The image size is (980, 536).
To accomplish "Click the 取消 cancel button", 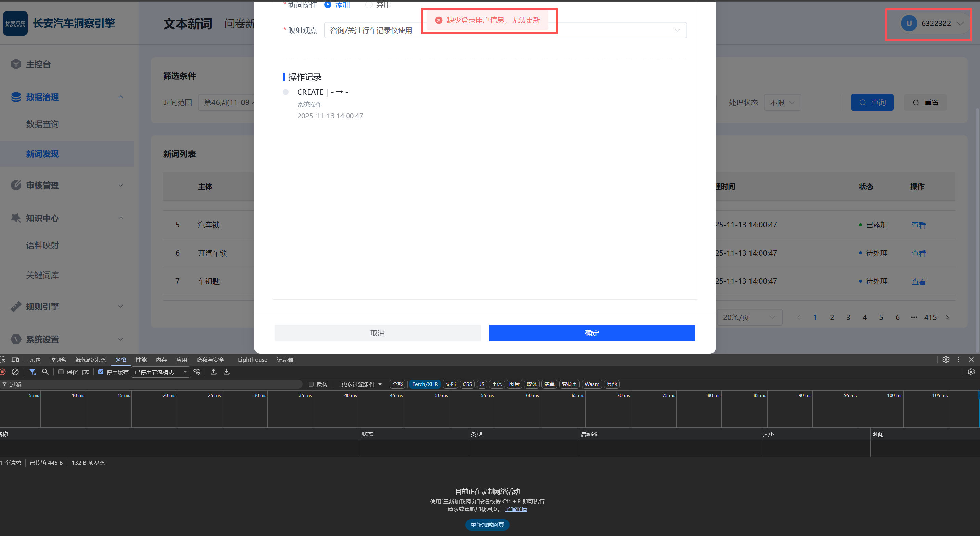I will [377, 333].
